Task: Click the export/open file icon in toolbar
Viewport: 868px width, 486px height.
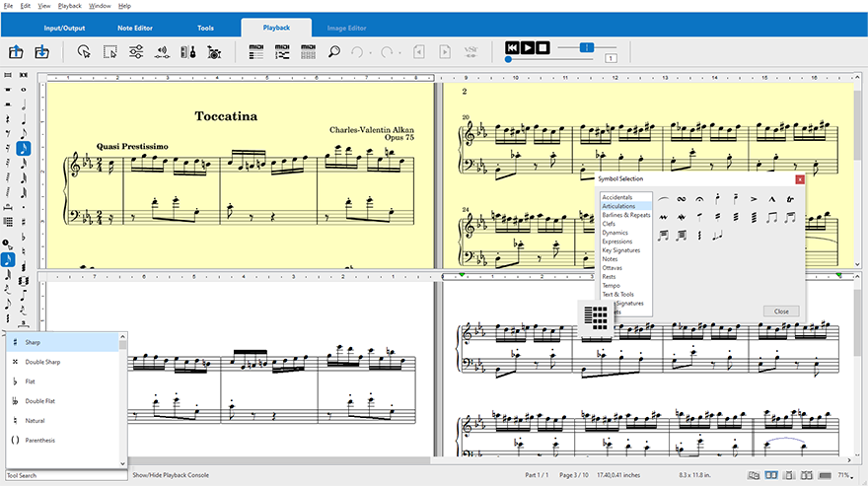Action: coord(16,52)
